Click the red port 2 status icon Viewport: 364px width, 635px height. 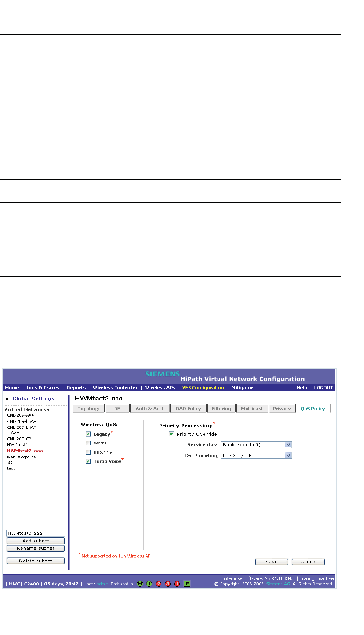(159, 583)
